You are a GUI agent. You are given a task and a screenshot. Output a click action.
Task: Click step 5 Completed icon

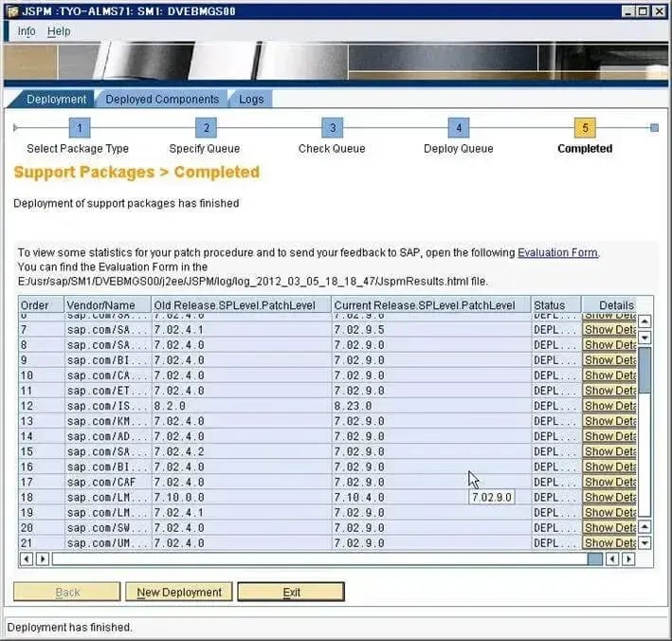tap(585, 128)
